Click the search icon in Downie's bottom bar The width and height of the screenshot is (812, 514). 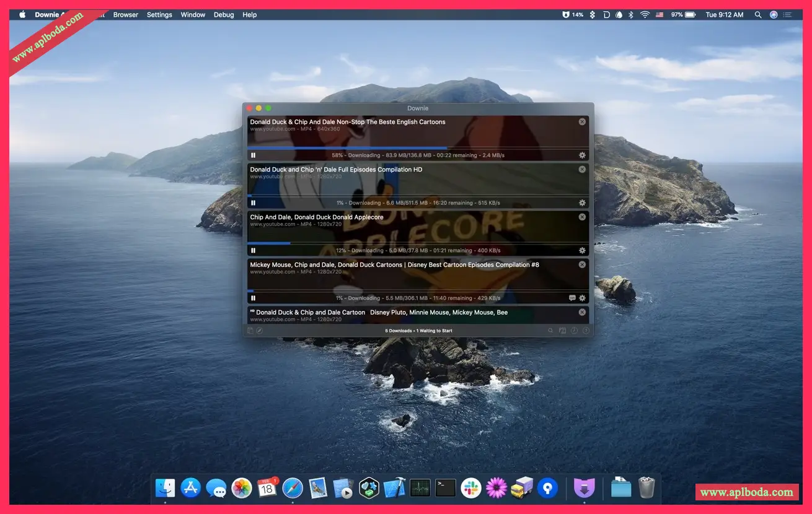point(550,331)
